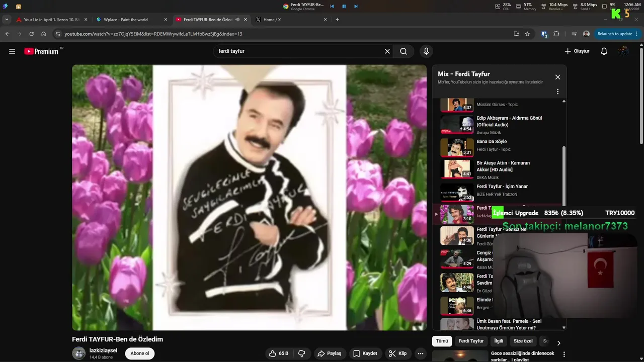Switch to the Wplace - Paint the world tab
This screenshot has width=644, height=362.
click(x=132, y=20)
